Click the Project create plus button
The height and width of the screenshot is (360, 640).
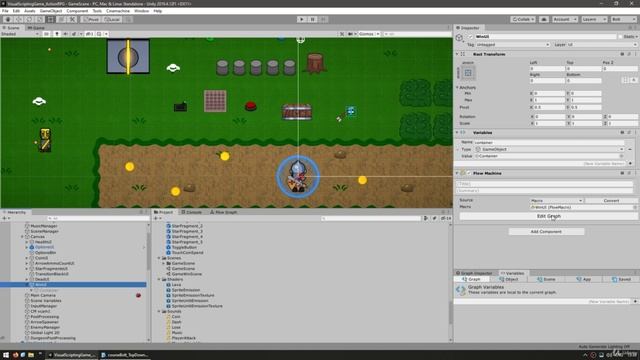pyautogui.click(x=157, y=218)
